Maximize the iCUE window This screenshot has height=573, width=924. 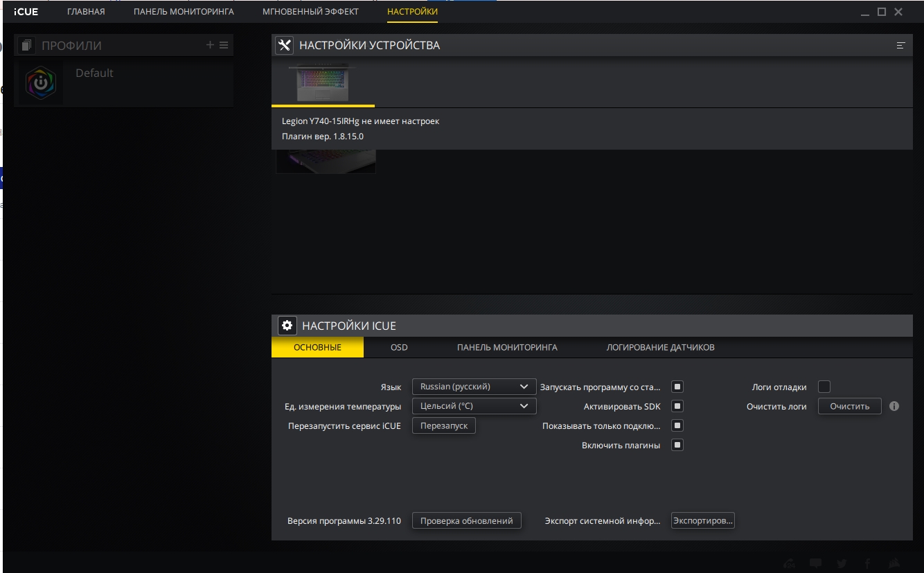pyautogui.click(x=882, y=12)
